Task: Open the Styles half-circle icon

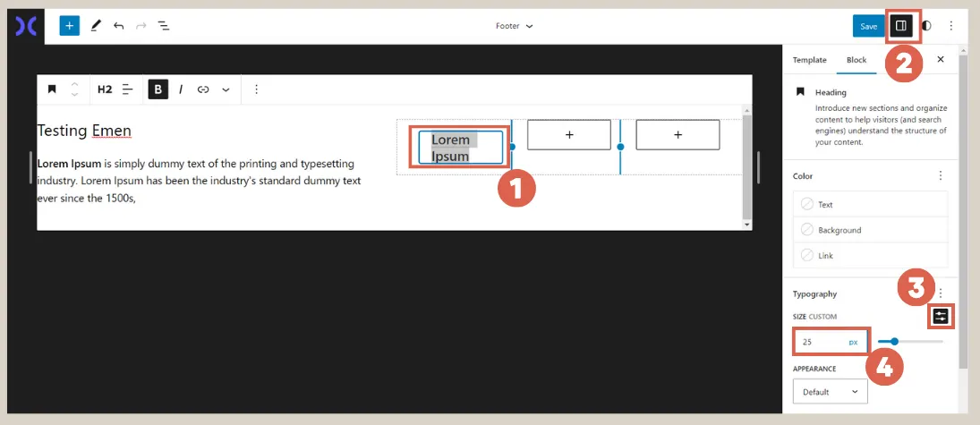Action: coord(926,26)
